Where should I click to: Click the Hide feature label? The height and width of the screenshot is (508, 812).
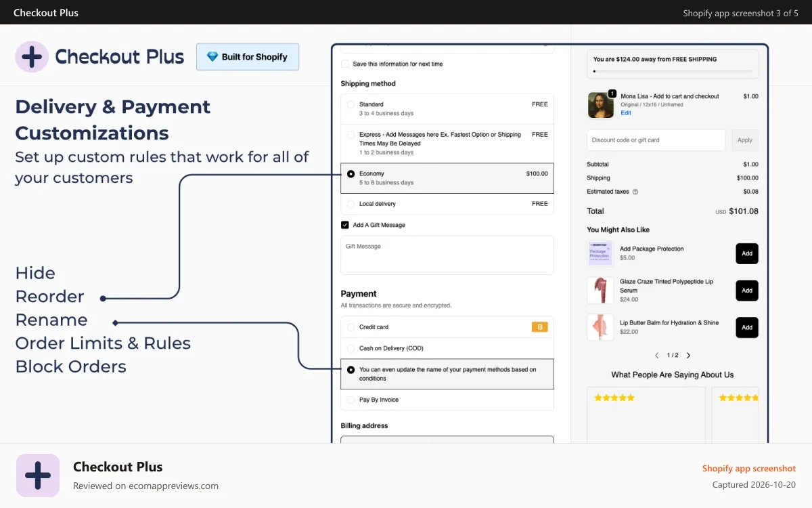click(35, 273)
